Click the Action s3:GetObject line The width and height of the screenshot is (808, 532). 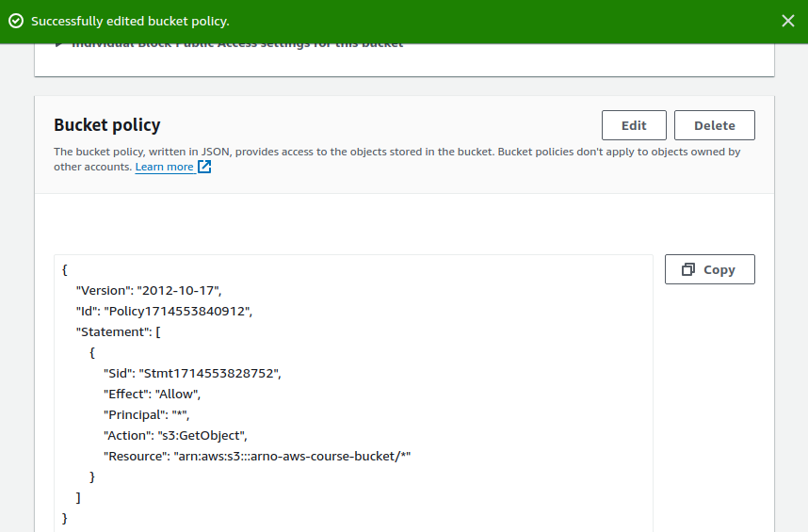click(x=175, y=435)
